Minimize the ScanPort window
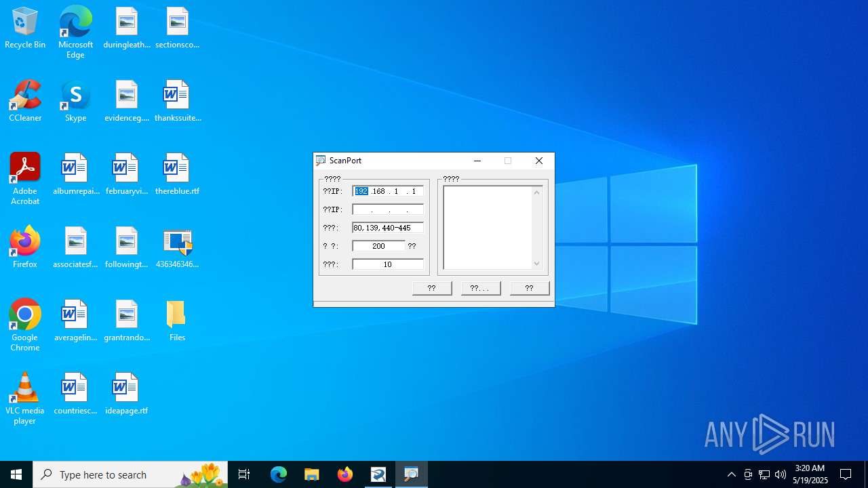868x488 pixels. 477,161
